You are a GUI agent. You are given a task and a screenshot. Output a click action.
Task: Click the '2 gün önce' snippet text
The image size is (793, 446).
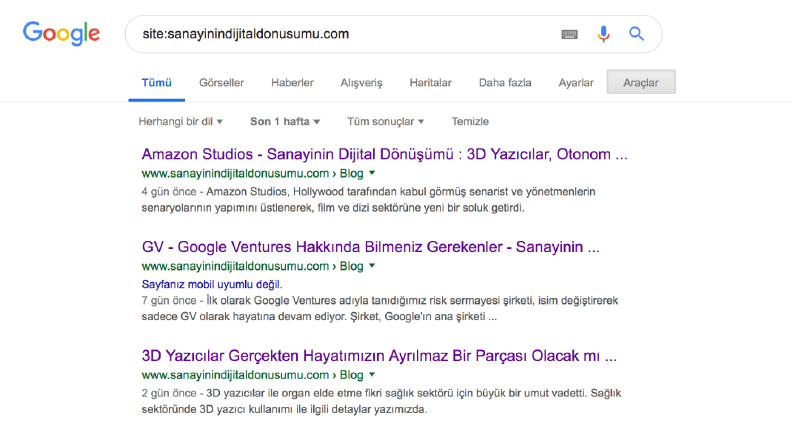169,393
